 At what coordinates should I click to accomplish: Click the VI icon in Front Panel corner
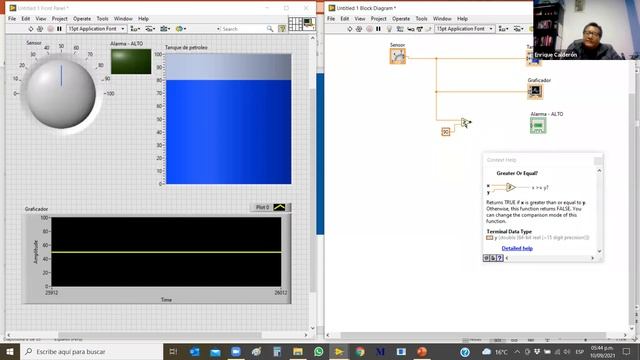(x=309, y=23)
